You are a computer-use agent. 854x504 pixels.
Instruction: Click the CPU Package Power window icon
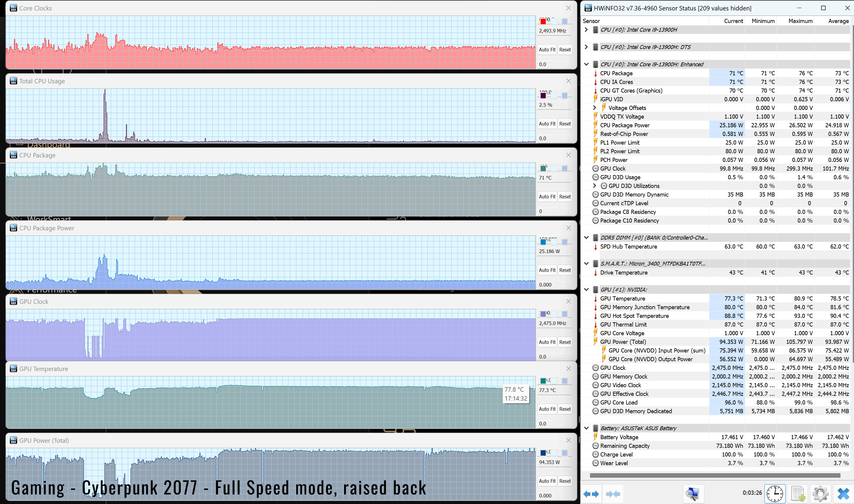click(13, 228)
